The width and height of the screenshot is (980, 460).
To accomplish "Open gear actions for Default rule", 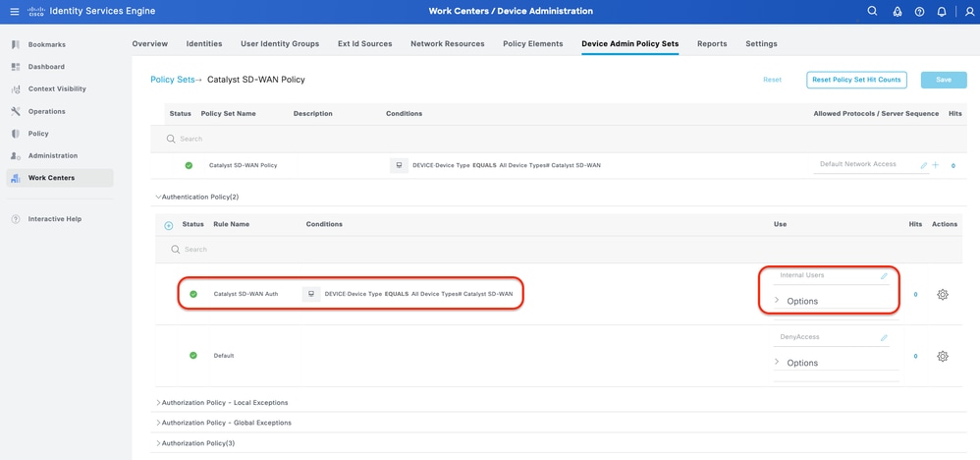I will coord(943,356).
